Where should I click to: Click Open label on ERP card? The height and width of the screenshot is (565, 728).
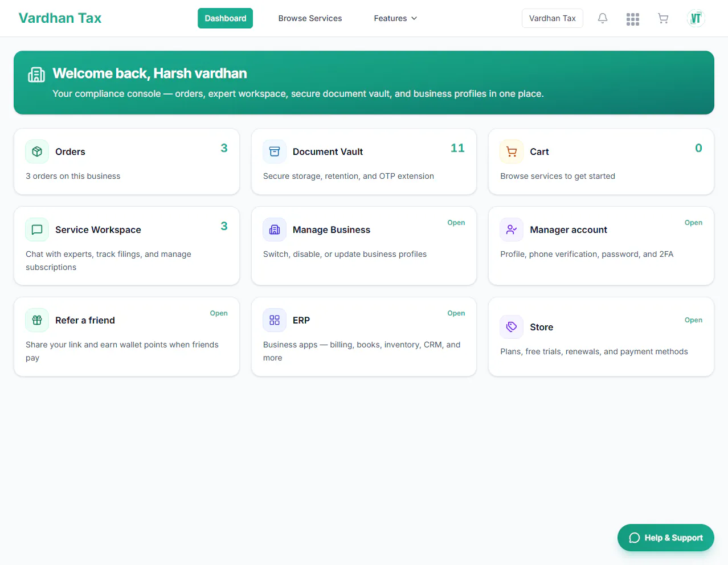tap(456, 313)
